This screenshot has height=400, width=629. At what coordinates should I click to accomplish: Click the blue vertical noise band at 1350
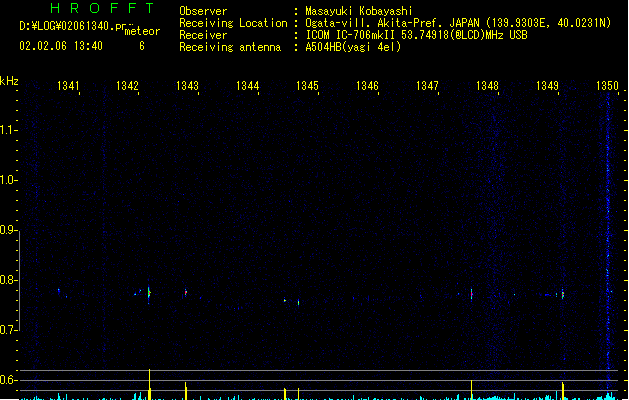608,241
